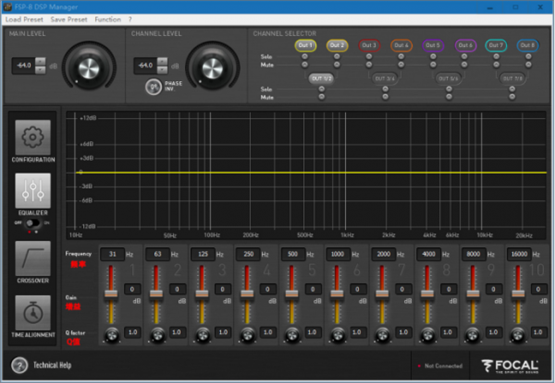Link channels with the OUT 5/6 button

click(448, 79)
